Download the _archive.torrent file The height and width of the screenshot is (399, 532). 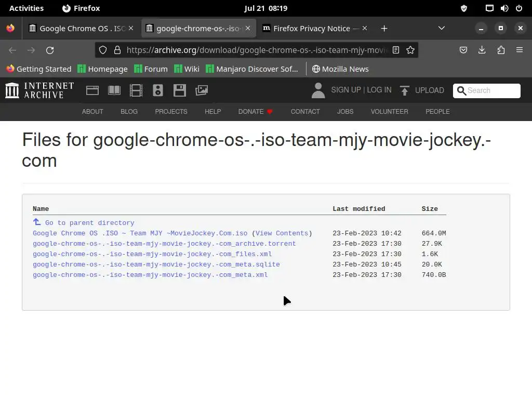click(164, 244)
